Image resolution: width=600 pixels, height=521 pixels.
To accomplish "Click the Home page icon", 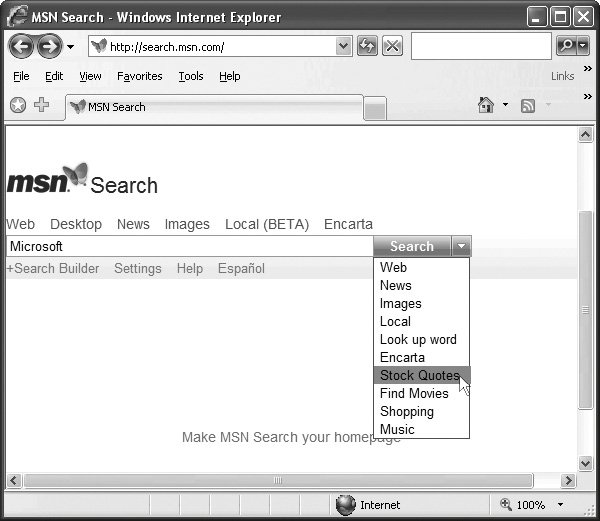I will [486, 105].
